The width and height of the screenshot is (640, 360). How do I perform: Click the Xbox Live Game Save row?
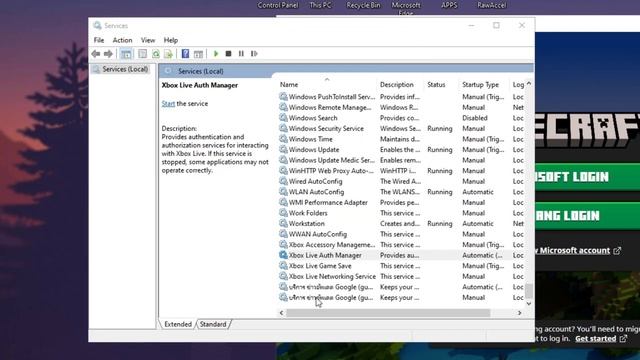click(402, 266)
